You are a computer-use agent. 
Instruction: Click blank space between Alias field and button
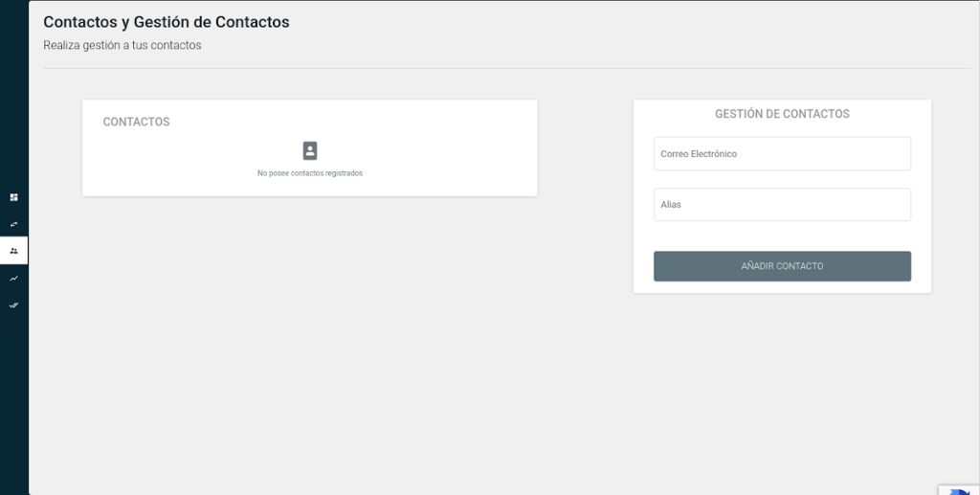782,236
